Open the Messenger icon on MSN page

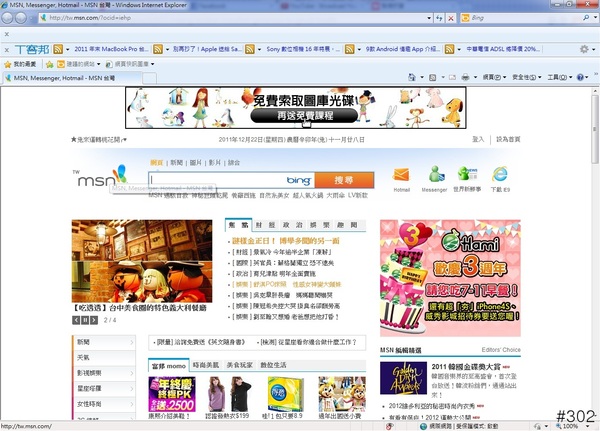435,174
